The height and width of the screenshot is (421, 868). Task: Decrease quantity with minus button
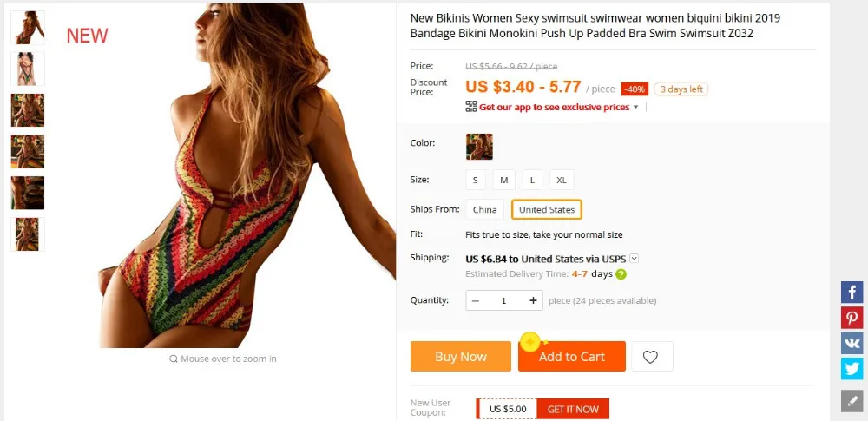click(x=476, y=300)
